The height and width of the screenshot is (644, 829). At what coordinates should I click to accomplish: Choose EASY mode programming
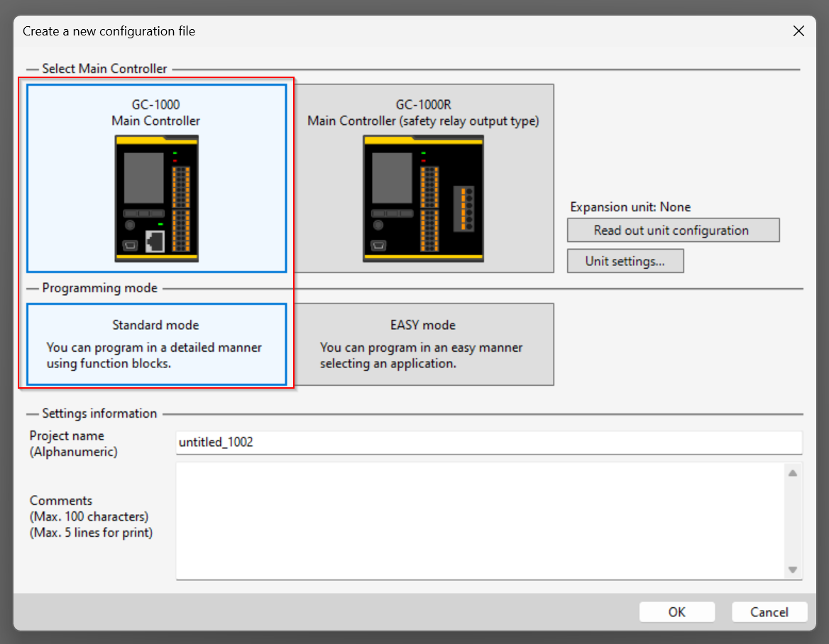click(424, 345)
